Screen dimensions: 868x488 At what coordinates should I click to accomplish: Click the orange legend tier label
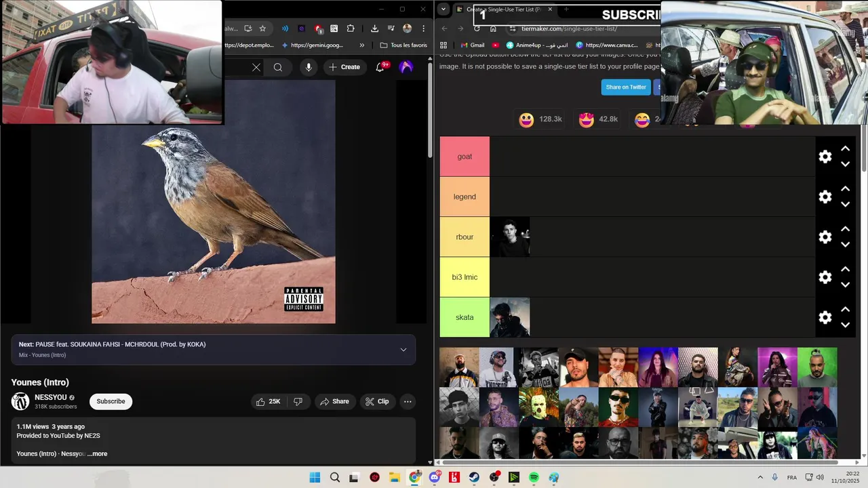click(465, 197)
